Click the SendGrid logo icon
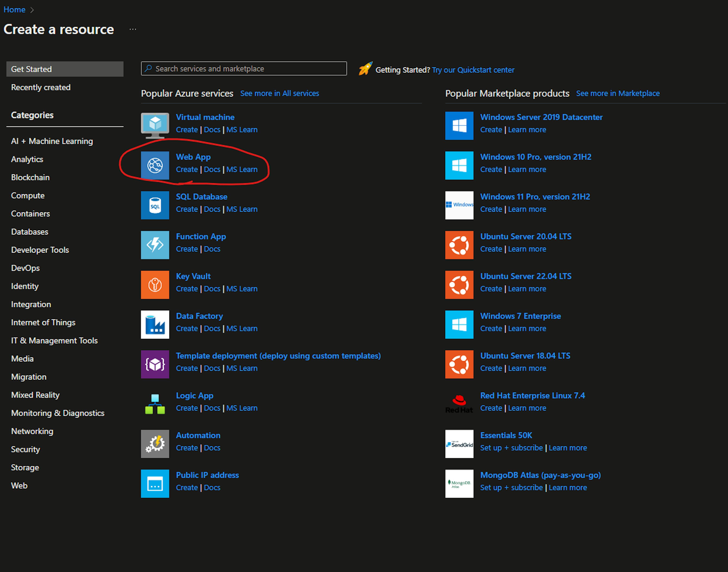728x572 pixels. pos(459,444)
